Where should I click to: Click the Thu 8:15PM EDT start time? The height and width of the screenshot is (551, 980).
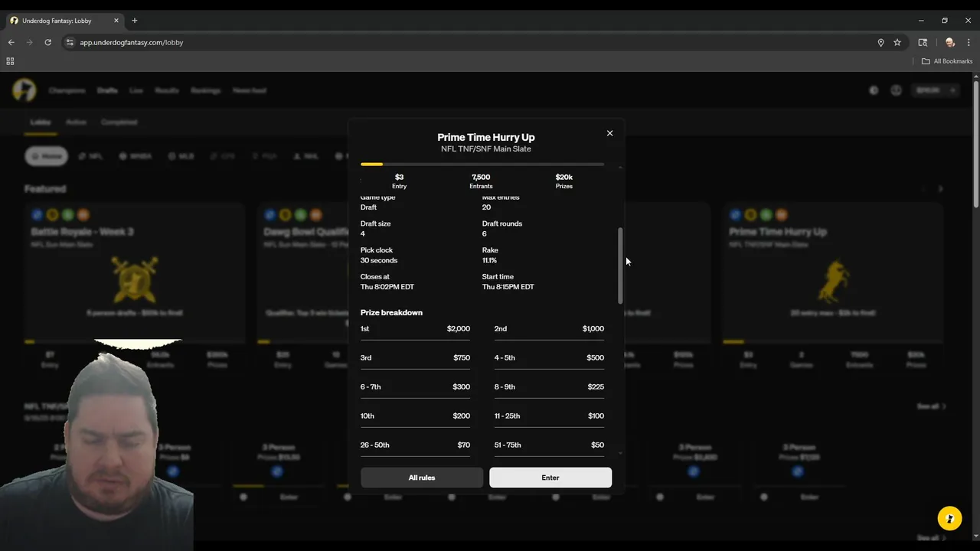[x=508, y=287]
